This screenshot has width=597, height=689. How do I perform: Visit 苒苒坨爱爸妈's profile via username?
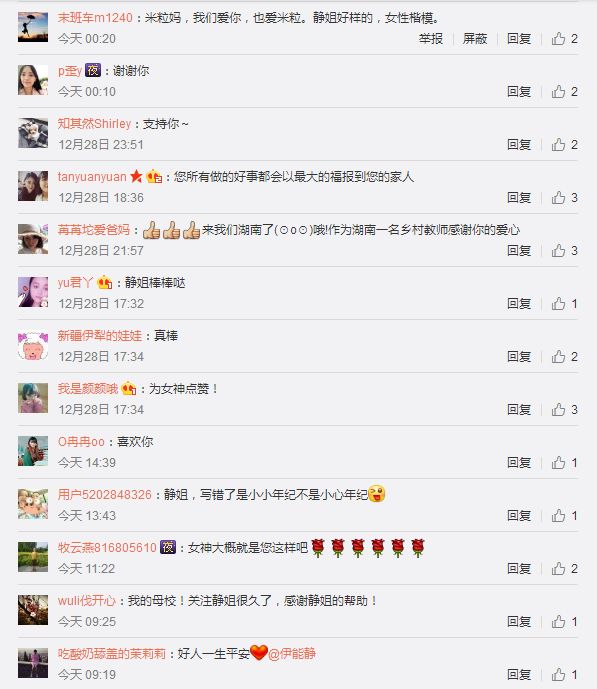click(x=94, y=230)
